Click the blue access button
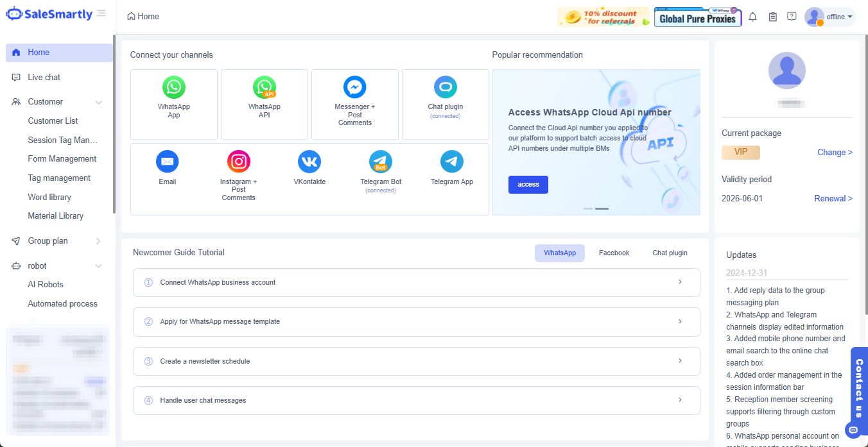Screen dimensions: 868x447 click(x=528, y=185)
